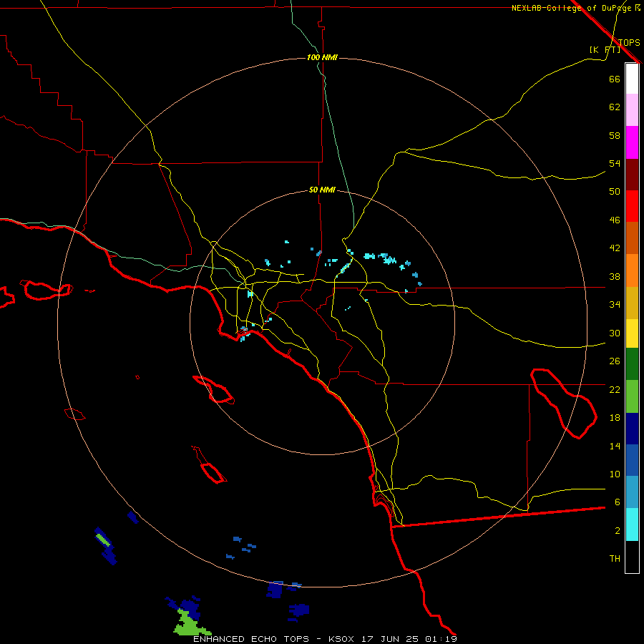Pick the bright orange legend band
644x644 pixels.
[632, 270]
